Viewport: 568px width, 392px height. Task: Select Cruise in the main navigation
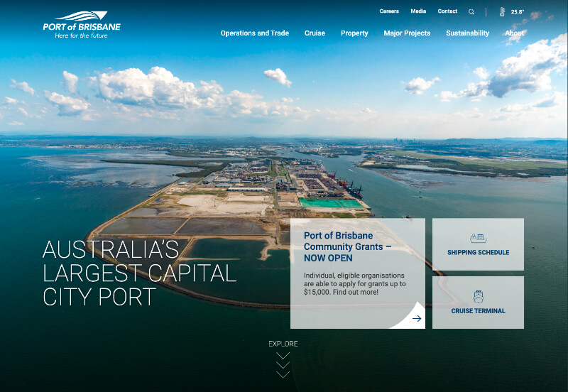(315, 33)
